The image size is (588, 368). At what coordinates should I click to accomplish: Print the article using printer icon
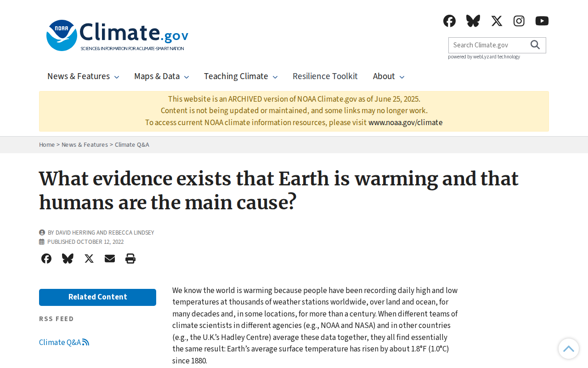tap(130, 259)
